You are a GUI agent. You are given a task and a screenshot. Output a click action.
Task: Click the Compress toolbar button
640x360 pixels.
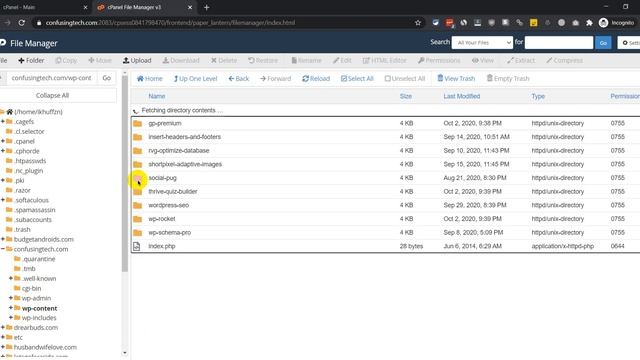click(x=564, y=60)
